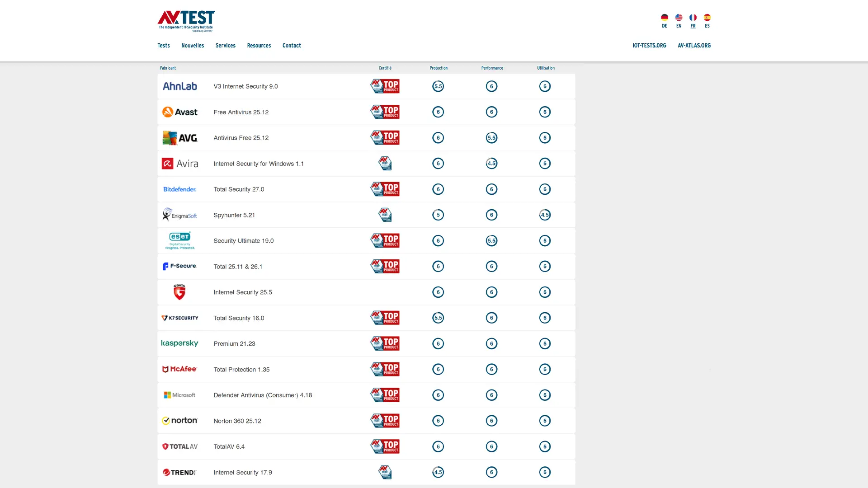Open the AV-TEST logo home link

(186, 21)
